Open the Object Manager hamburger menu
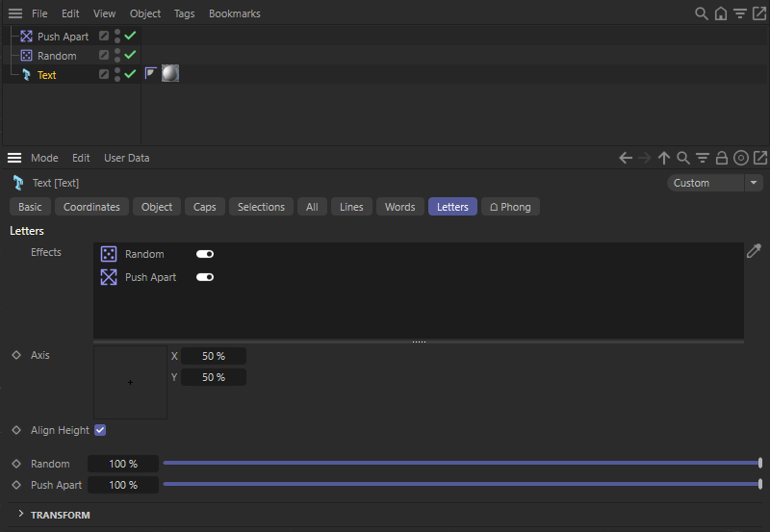The image size is (770, 532). tap(14, 13)
